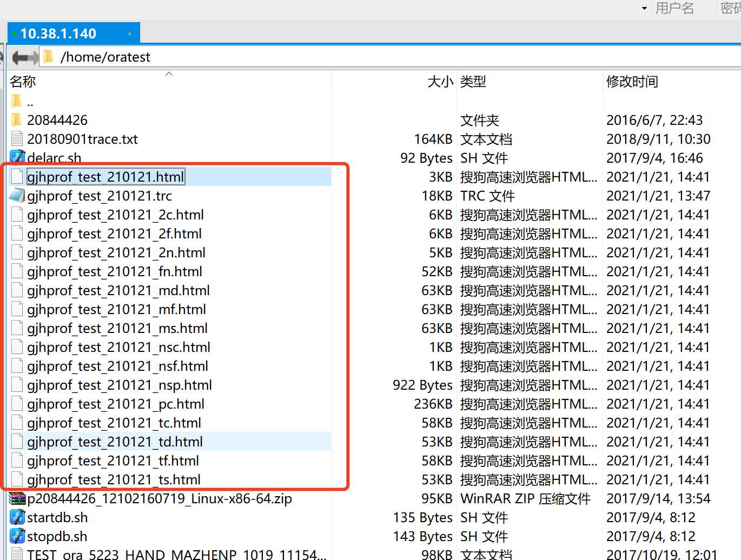Sort files by 名称 column header

click(23, 82)
